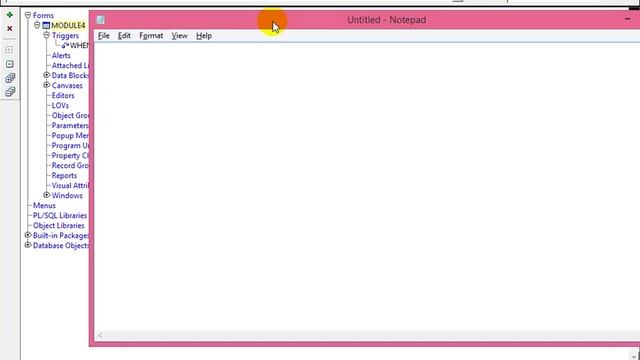Screen dimensions: 640x360
Task: Click the Expand All toolbar icon
Action: coord(10,78)
